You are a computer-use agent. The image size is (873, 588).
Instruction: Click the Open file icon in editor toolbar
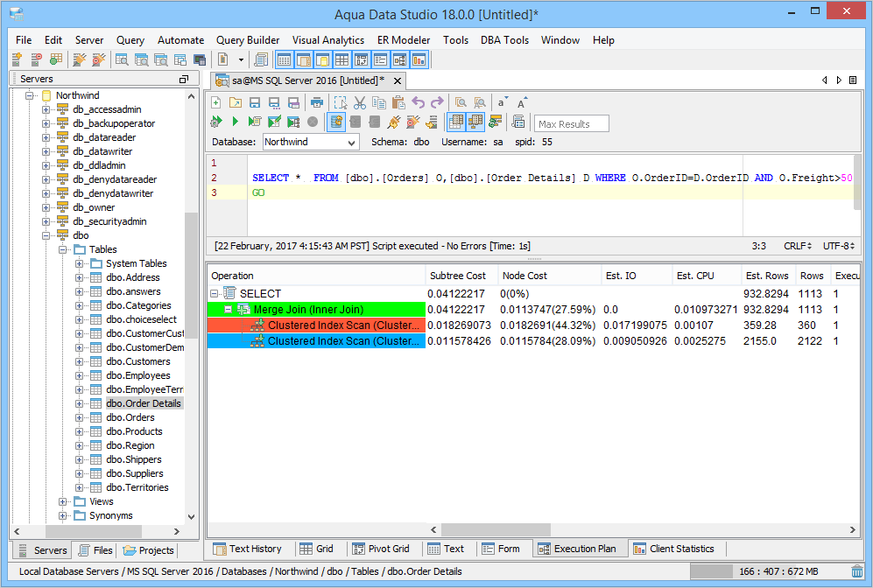[236, 103]
